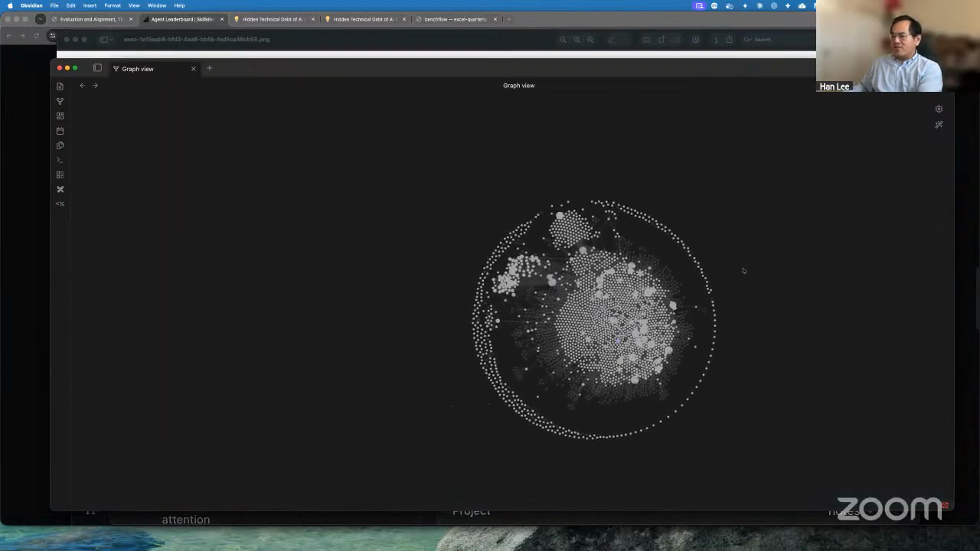Open Preview sidebar view dropdown

(x=106, y=39)
